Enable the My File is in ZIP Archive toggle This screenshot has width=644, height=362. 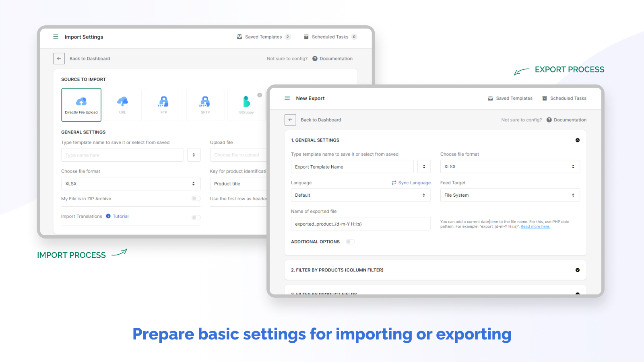[x=196, y=198]
